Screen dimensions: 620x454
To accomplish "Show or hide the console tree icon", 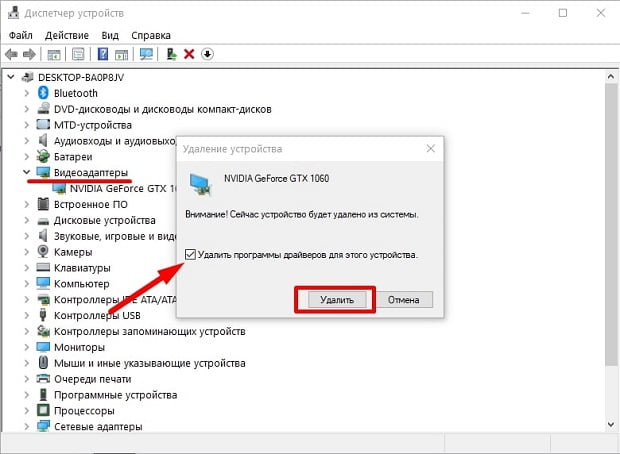I will pyautogui.click(x=54, y=54).
